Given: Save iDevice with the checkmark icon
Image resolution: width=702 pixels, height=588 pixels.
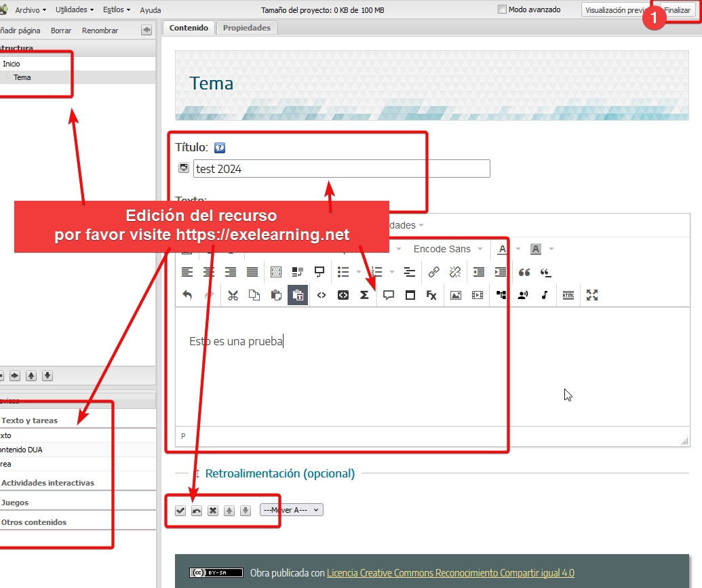Looking at the screenshot, I should [x=180, y=511].
